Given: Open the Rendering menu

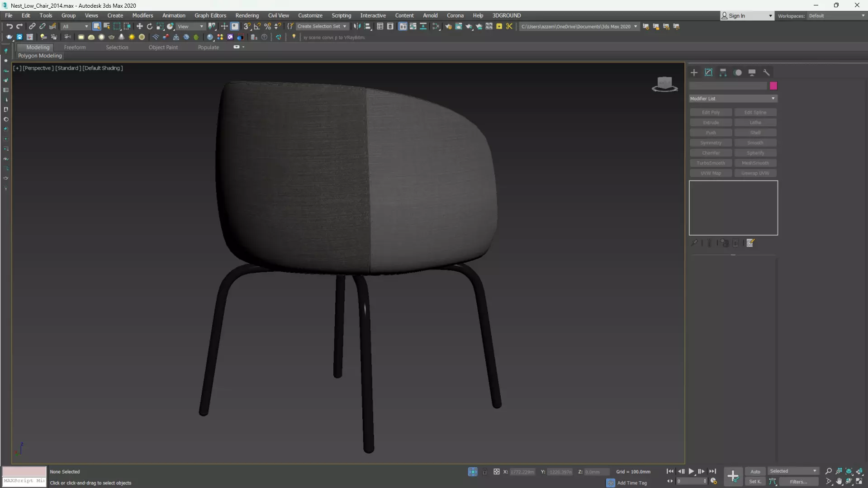Looking at the screenshot, I should click(247, 15).
